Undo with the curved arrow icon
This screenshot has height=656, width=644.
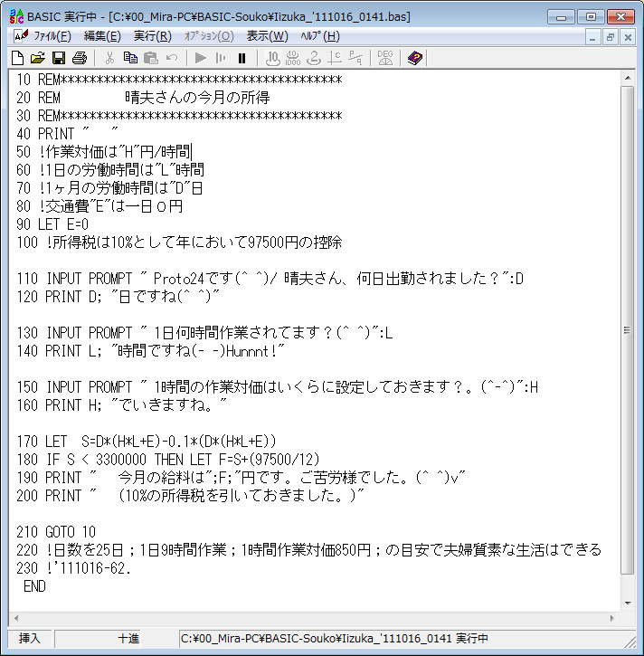tap(172, 58)
